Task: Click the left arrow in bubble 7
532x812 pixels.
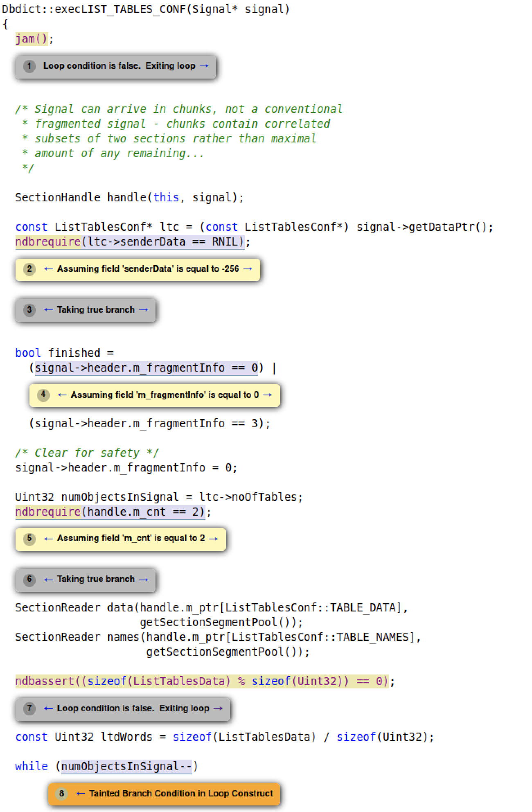Action: coord(48,708)
